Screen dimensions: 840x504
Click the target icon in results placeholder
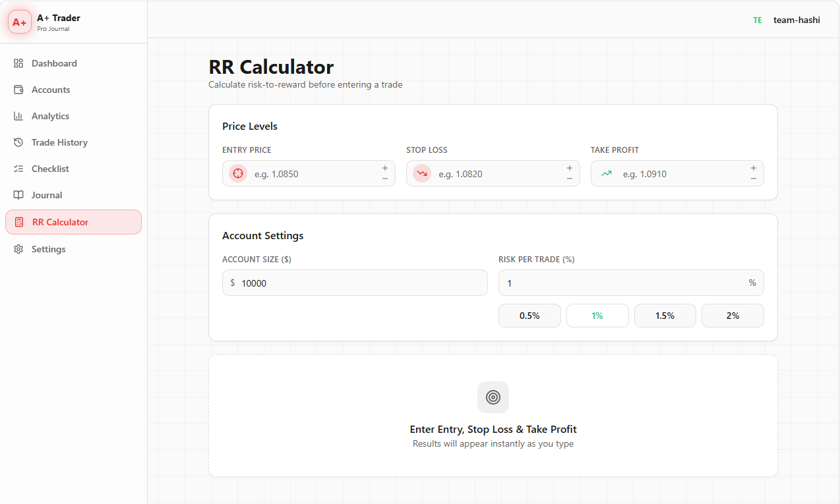point(493,397)
